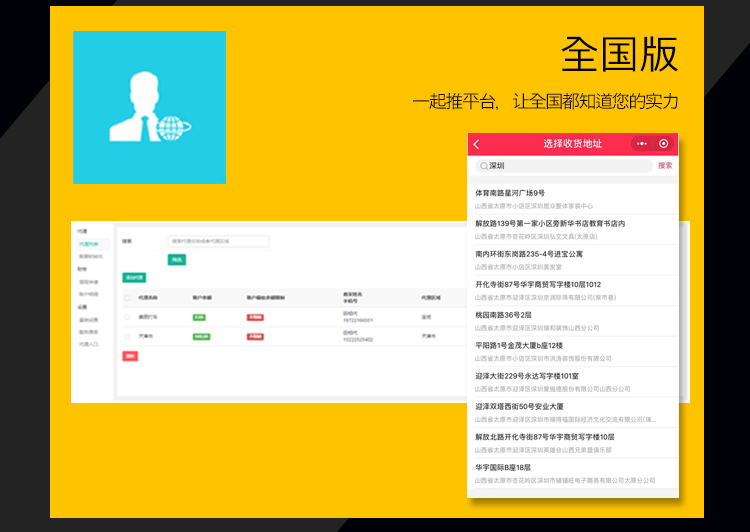Viewport: 750px width, 532px height.
Task: Open the three-dots menu in the red header
Action: point(642,144)
